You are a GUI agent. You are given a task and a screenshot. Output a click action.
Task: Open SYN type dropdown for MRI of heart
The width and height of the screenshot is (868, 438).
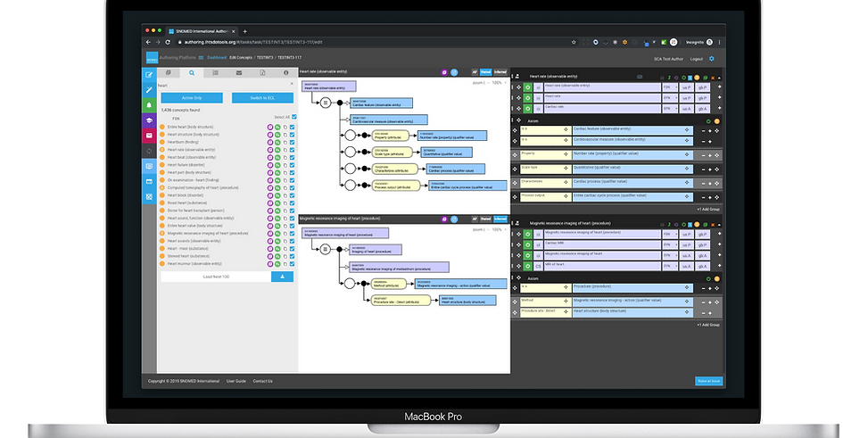click(670, 266)
